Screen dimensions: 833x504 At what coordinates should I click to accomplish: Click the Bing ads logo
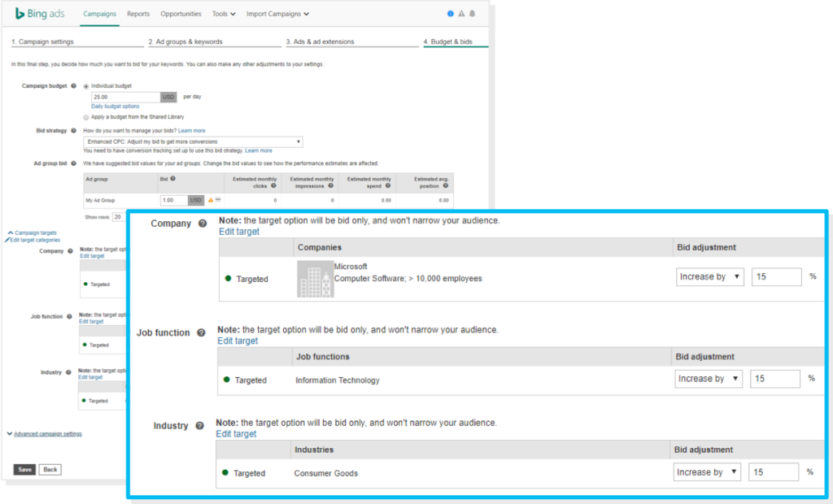(x=40, y=14)
